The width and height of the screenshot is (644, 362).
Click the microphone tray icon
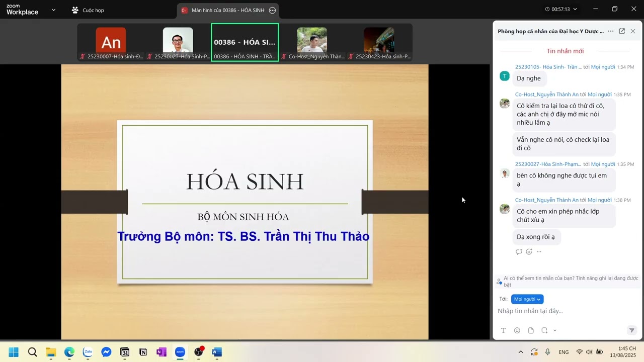pos(548,352)
